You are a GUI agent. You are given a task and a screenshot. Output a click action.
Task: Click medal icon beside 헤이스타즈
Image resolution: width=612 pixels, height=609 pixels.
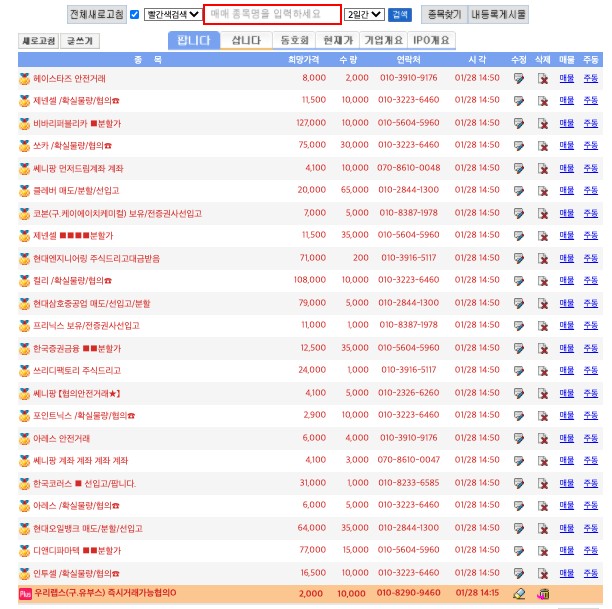(x=24, y=78)
